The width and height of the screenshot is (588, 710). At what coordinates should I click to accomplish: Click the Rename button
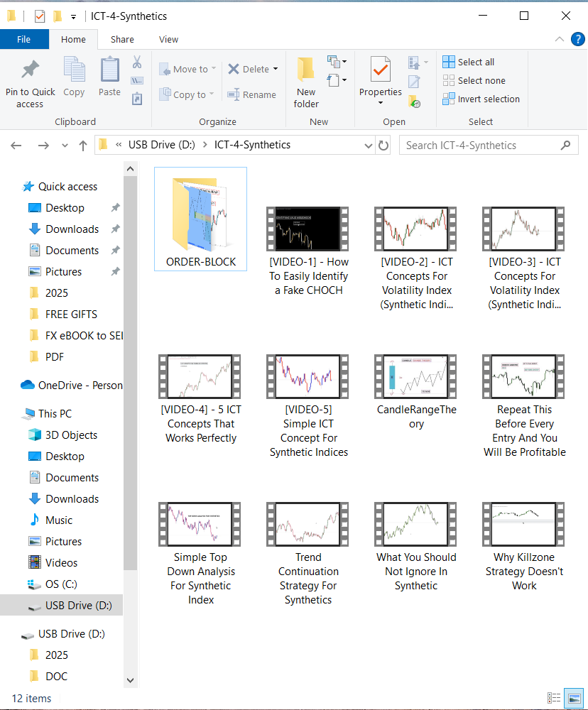[251, 95]
